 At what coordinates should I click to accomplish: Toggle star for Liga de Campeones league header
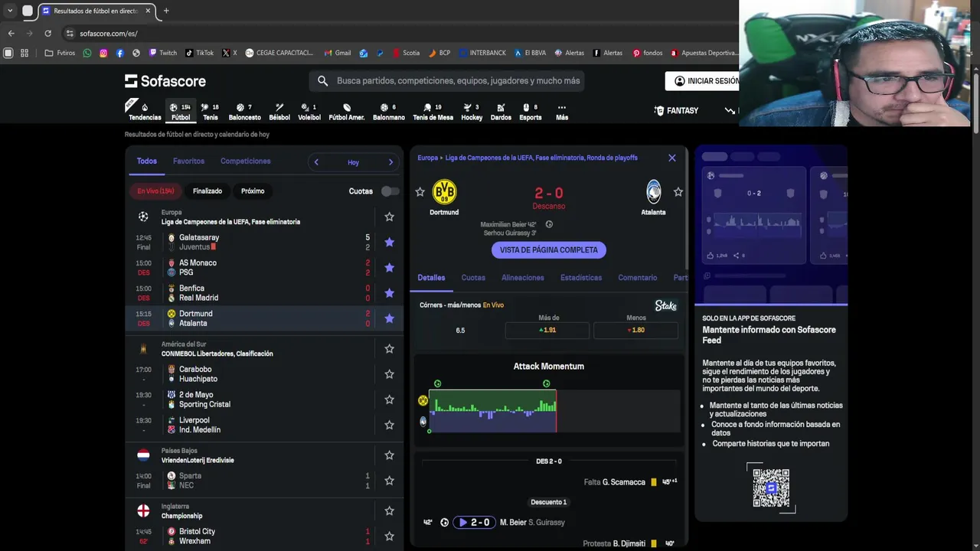(x=389, y=217)
